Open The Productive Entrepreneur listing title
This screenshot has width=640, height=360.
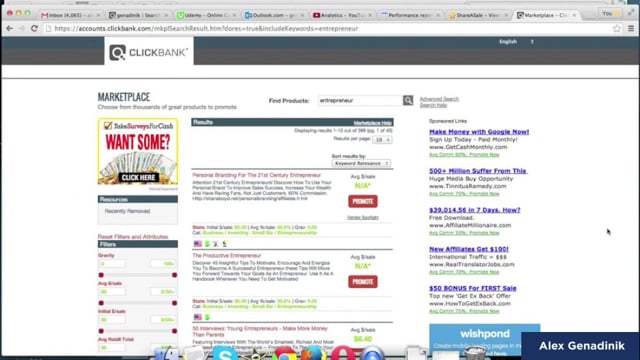click(227, 256)
